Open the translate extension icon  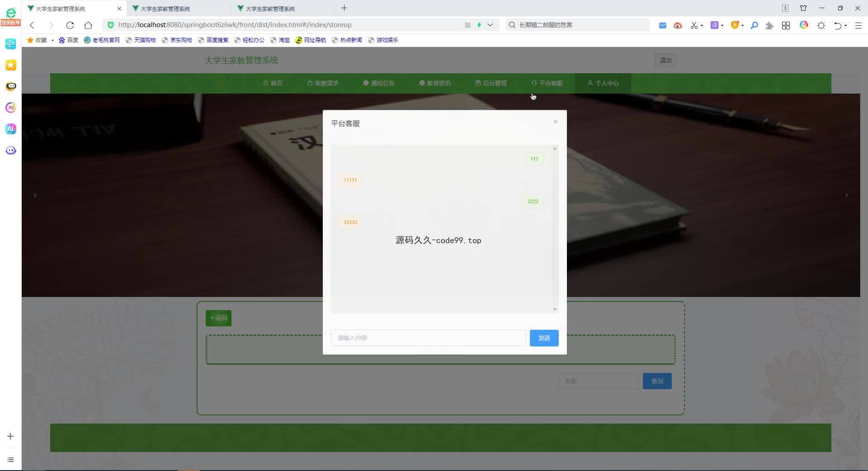tap(714, 25)
